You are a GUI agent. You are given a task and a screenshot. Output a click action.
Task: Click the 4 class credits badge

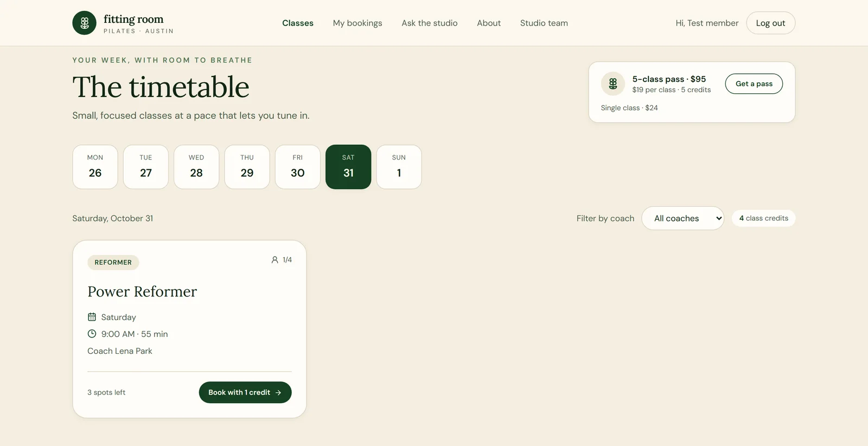click(764, 218)
